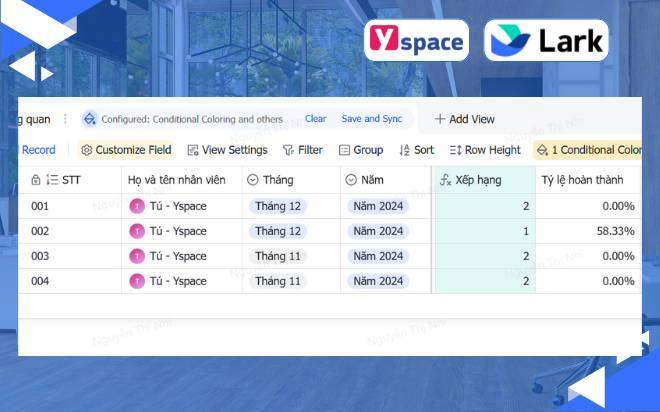The width and height of the screenshot is (660, 412).
Task: Click the paint bucket icon in Conditional Color
Action: pos(543,150)
